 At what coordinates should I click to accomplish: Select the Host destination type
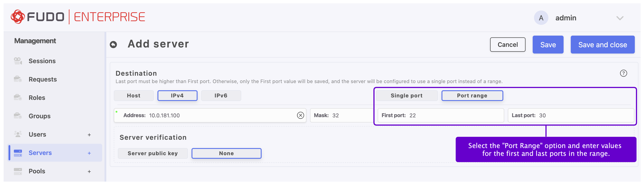click(134, 96)
